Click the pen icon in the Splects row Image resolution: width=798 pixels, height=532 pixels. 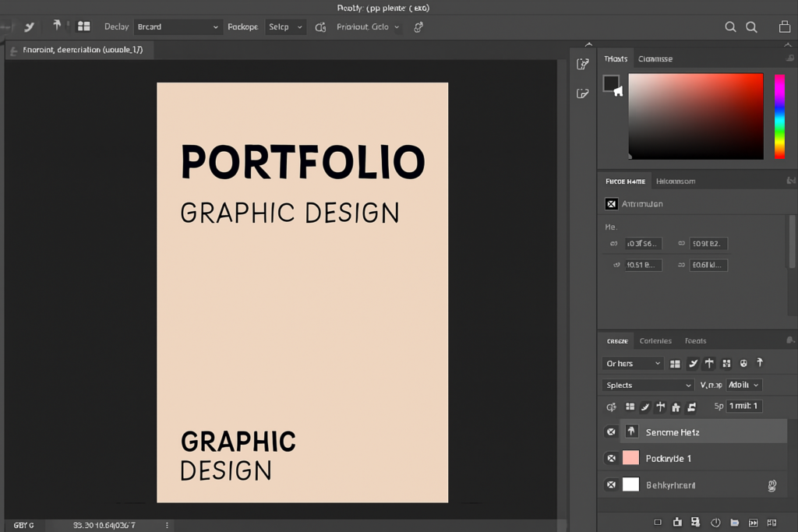pyautogui.click(x=644, y=407)
